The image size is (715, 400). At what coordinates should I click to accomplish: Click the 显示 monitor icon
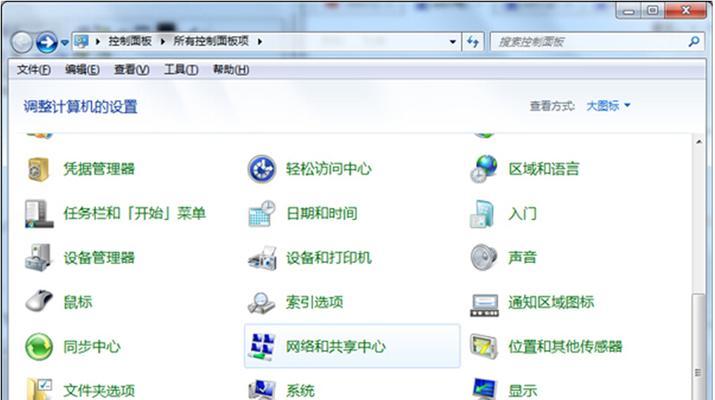click(485, 389)
